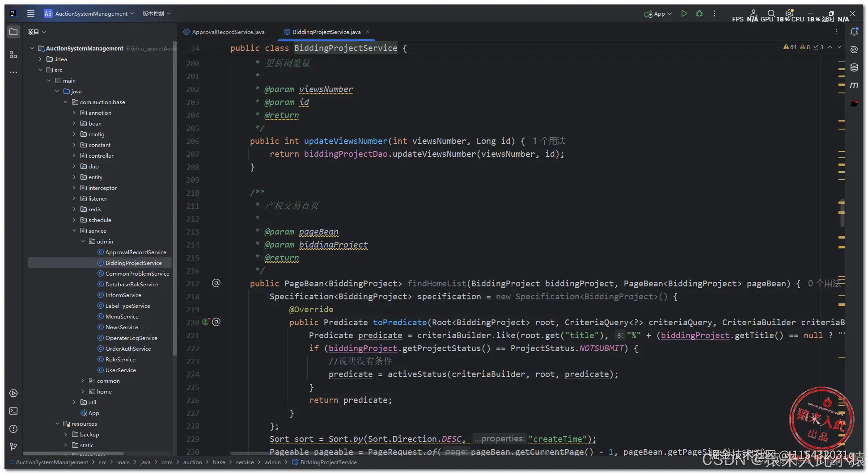The width and height of the screenshot is (868, 474).
Task: Click BiddingProjectService breadcrumb item
Action: (325, 462)
